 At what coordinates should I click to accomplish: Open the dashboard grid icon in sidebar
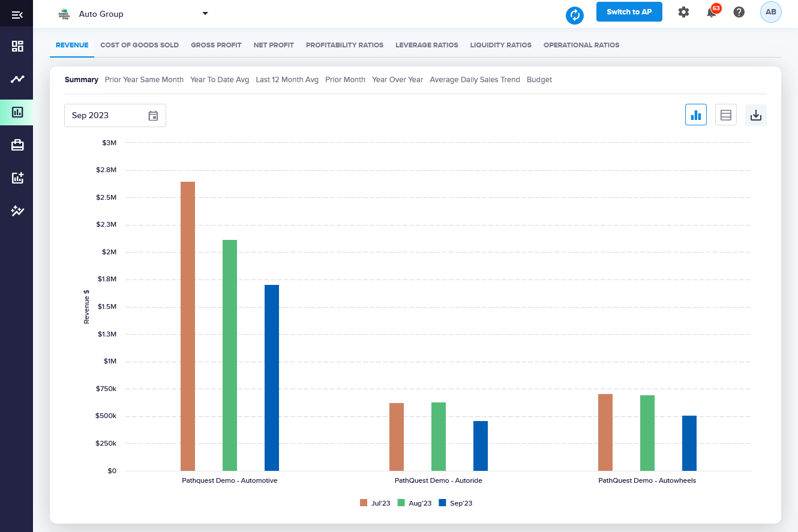[x=17, y=46]
